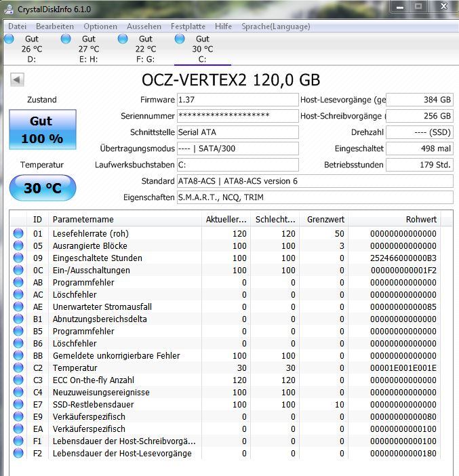Click the status orb of row F2
The height and width of the screenshot is (476, 459).
click(x=18, y=453)
